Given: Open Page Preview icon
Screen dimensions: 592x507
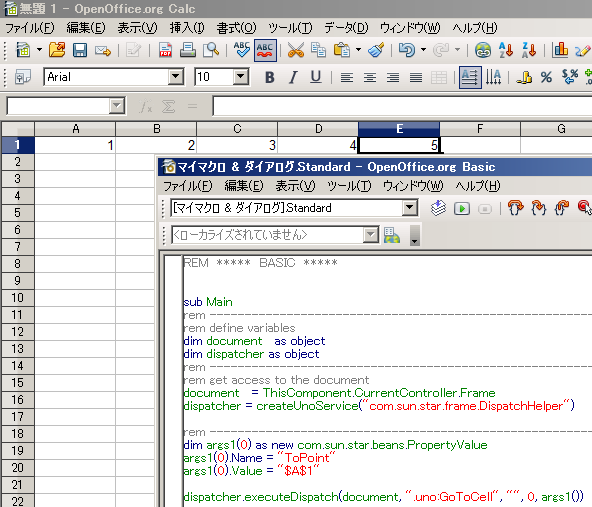Looking at the screenshot, I should (x=211, y=50).
